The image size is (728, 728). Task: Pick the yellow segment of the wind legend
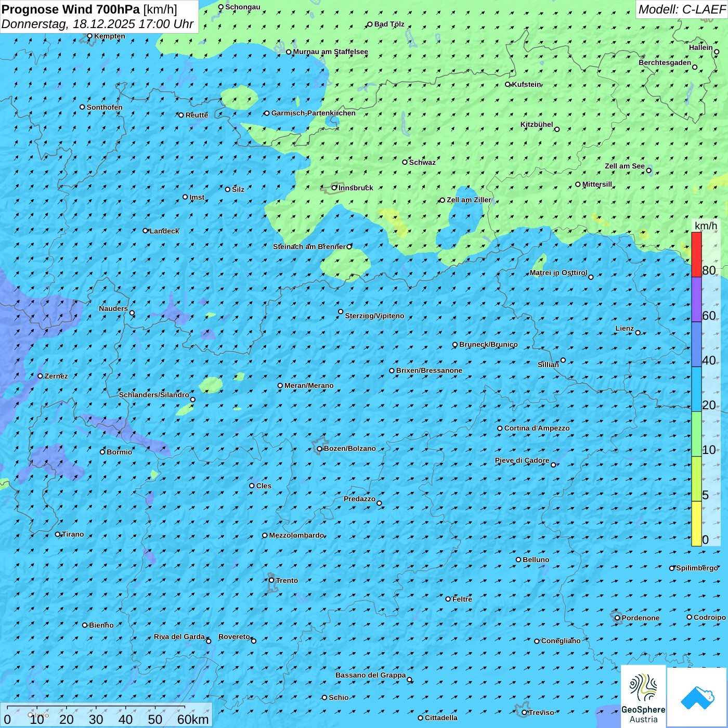(696, 524)
